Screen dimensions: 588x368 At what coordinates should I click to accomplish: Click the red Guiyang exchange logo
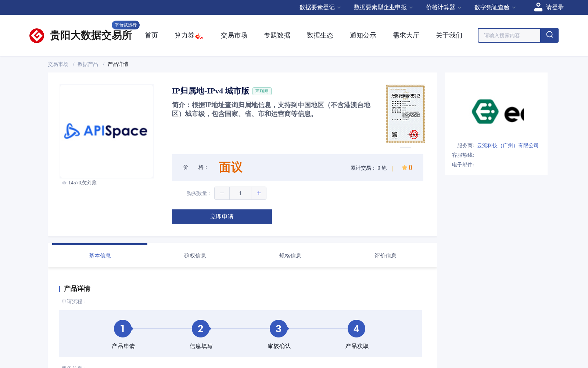click(37, 36)
